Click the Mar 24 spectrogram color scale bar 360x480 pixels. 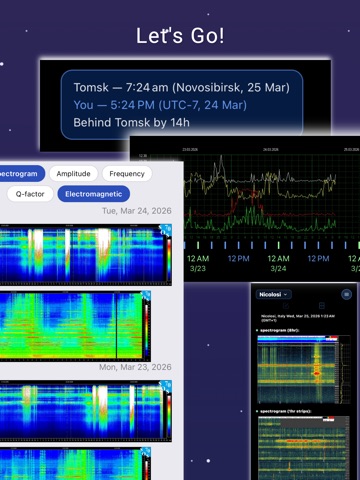(169, 259)
